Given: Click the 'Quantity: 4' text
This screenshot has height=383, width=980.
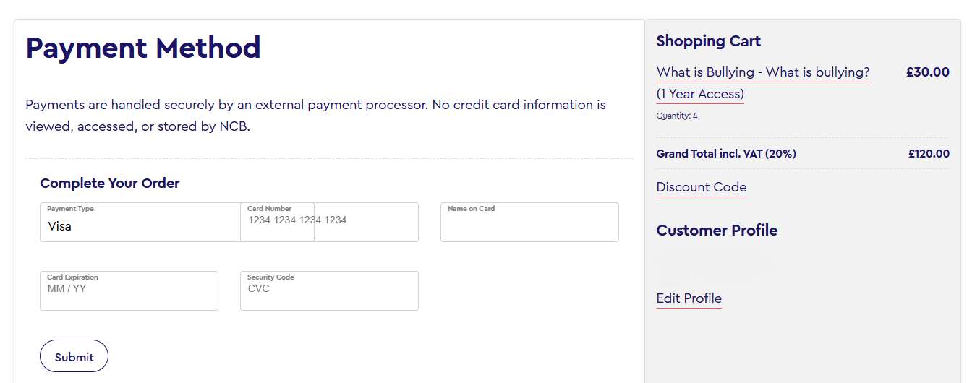Looking at the screenshot, I should pyautogui.click(x=676, y=116).
